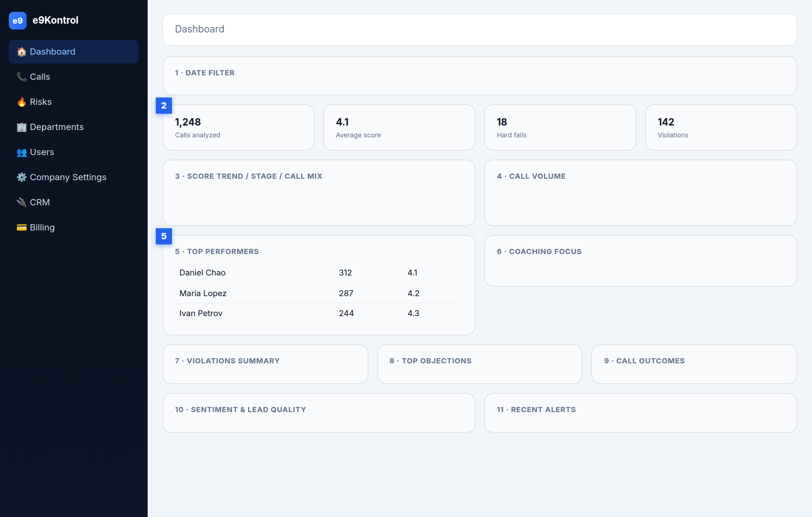The image size is (812, 517).
Task: Open the CRM integration page
Action: (x=74, y=202)
